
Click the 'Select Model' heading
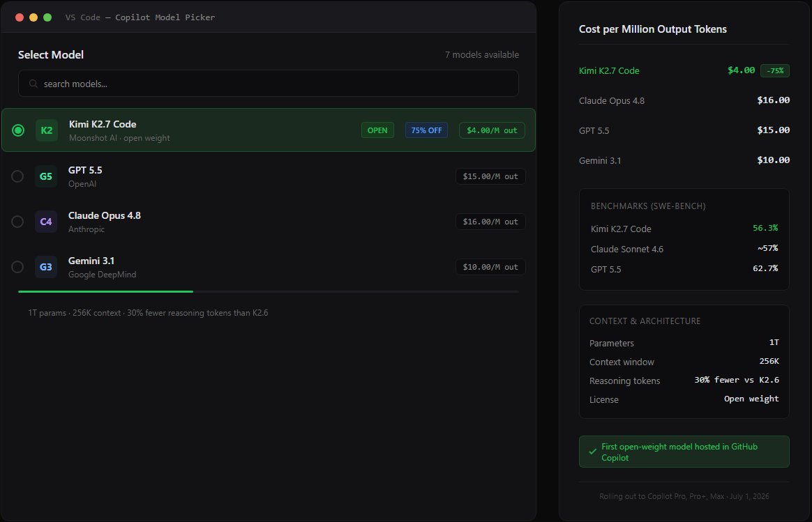pos(51,55)
